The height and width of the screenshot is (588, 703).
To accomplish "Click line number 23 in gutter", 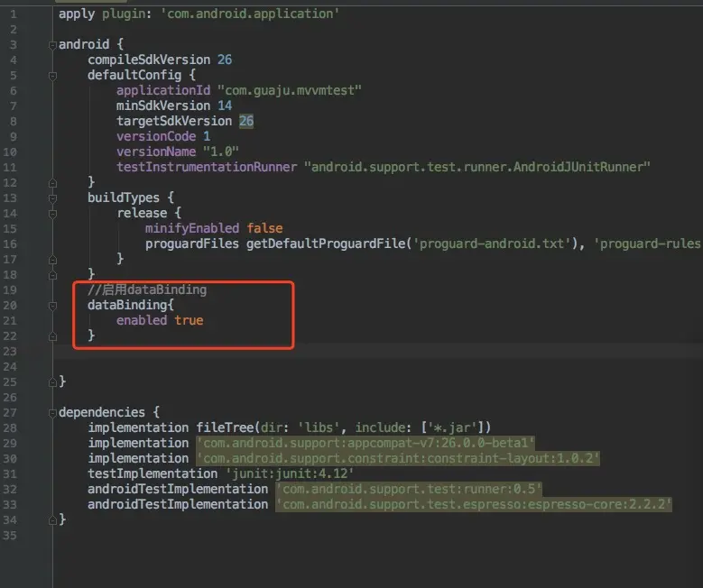I will click(x=10, y=352).
